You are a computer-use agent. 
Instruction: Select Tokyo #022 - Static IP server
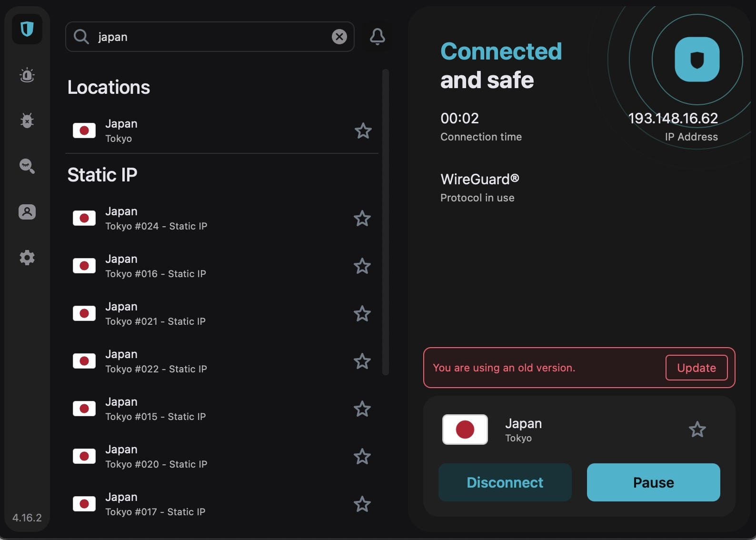pyautogui.click(x=222, y=361)
